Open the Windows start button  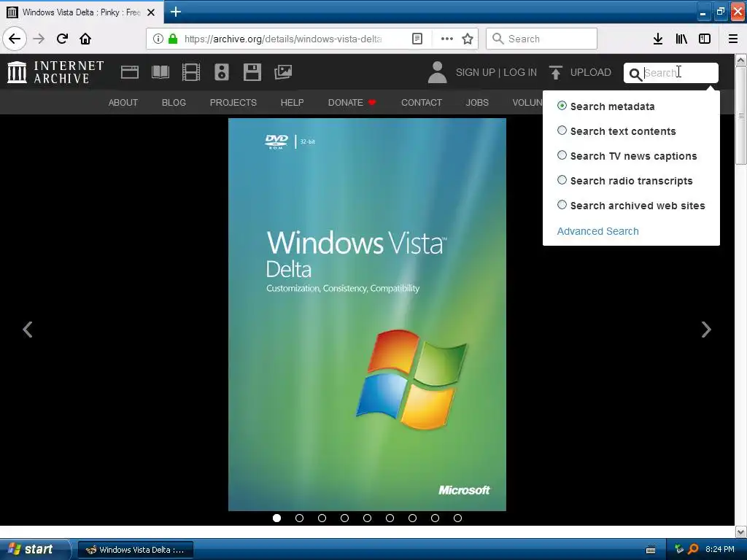(x=35, y=550)
